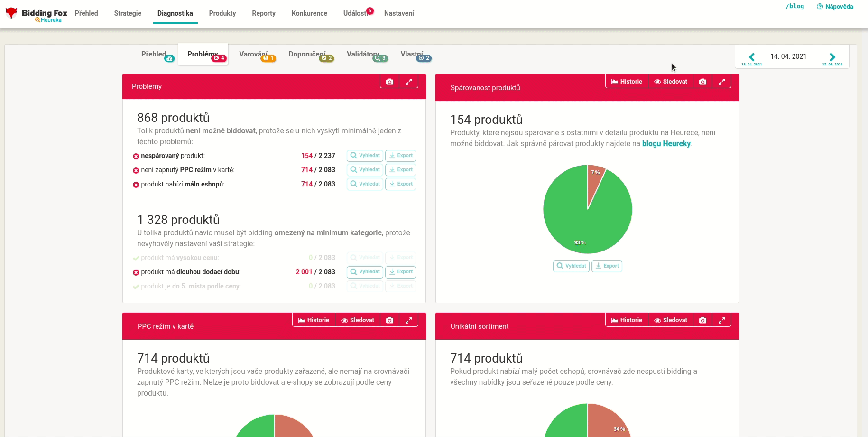
Task: Click the 2 001 / 2 083 value
Action: coord(315,272)
